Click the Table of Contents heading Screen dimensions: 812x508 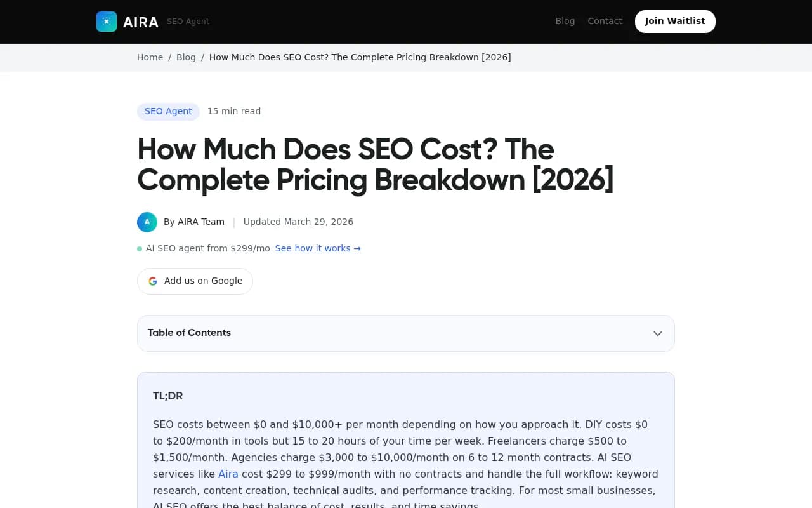189,333
